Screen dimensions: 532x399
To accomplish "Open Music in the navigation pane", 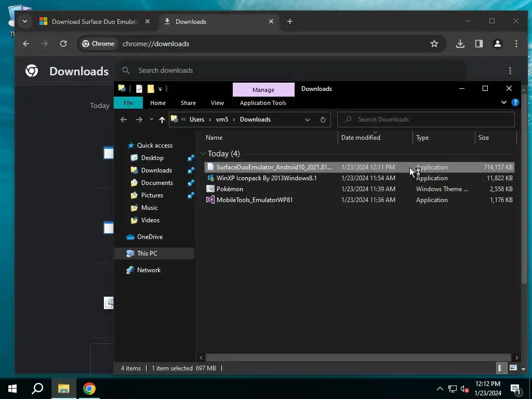I will 149,208.
